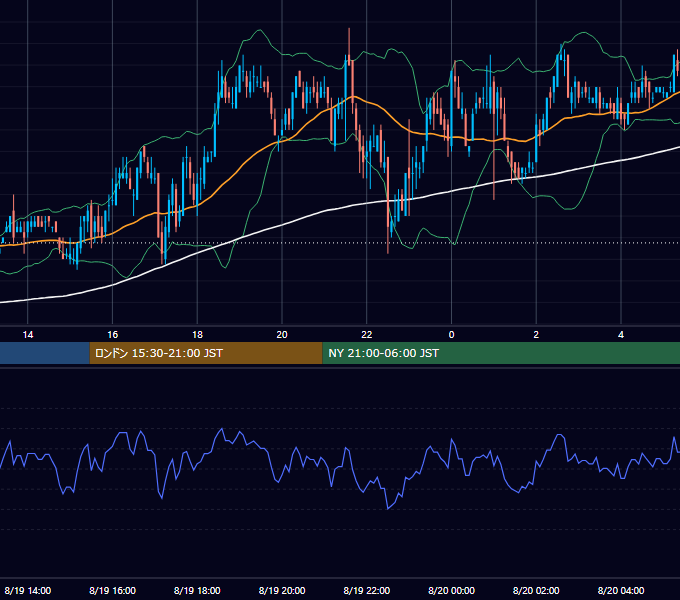Click the 8/19 22:00 date label
Screen dimensions: 680x600
tap(367, 590)
